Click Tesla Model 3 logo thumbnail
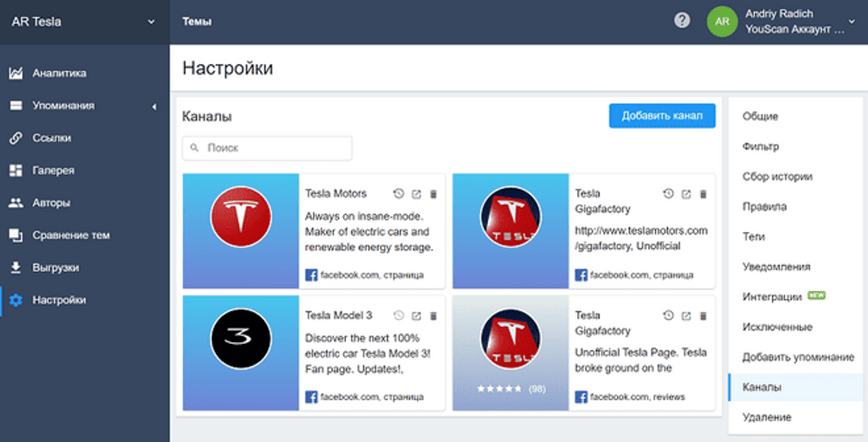868x442 pixels. point(241,339)
